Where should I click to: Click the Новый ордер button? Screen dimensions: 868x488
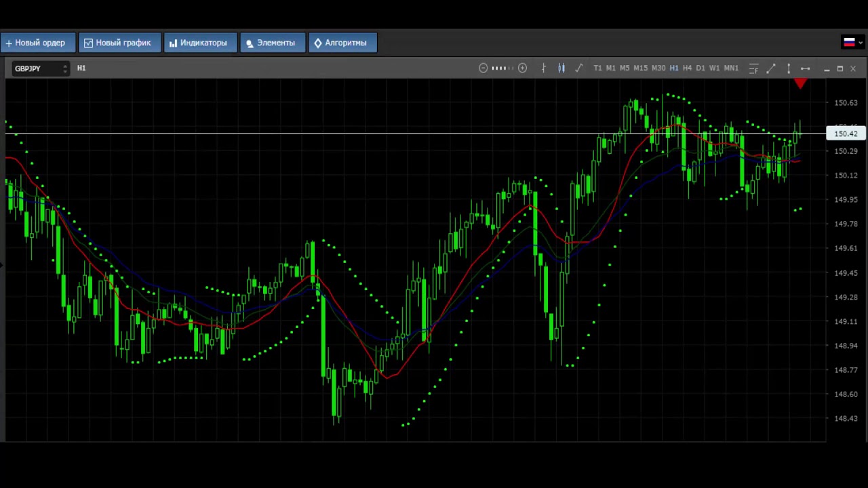37,43
